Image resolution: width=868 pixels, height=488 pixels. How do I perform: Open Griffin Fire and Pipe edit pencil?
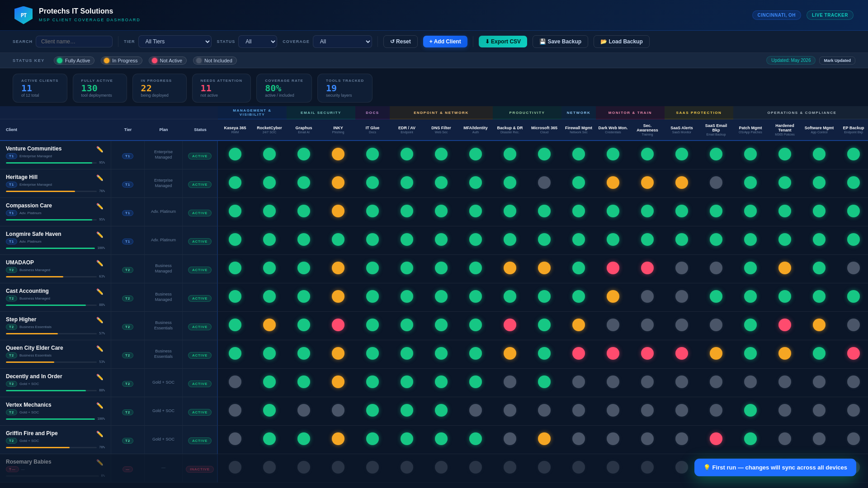pyautogui.click(x=99, y=434)
